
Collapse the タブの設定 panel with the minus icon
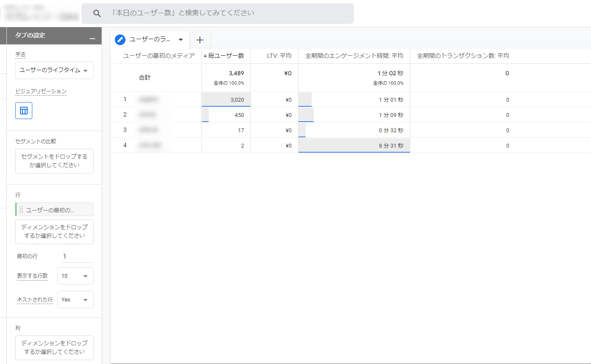click(x=92, y=39)
